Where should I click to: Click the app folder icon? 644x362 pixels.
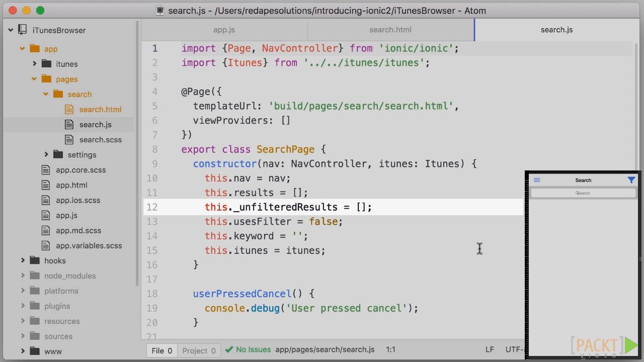pos(35,49)
